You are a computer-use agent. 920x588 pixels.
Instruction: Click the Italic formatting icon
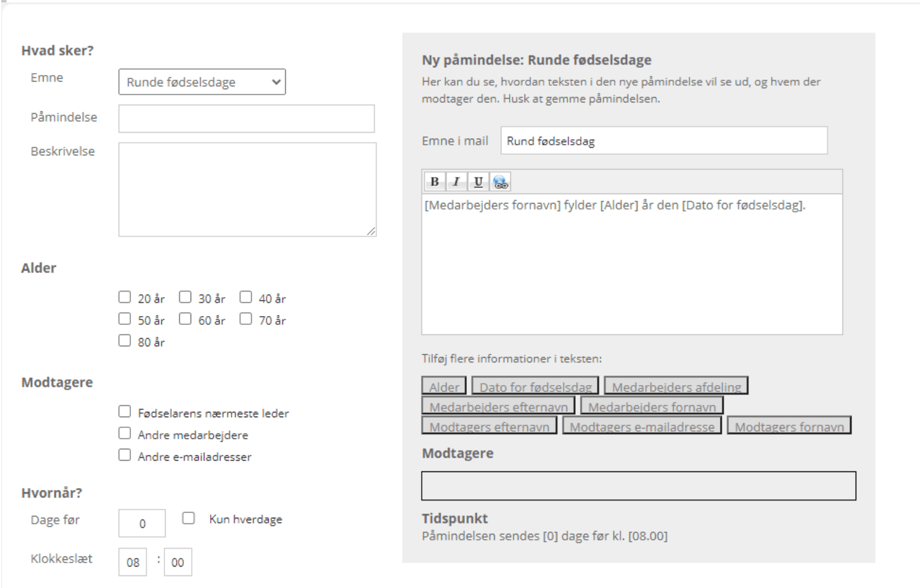click(x=456, y=182)
